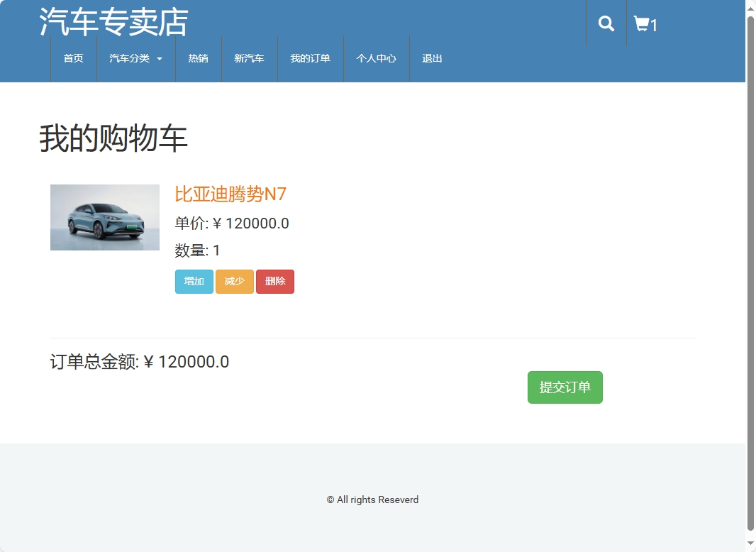Select the 新汽车 new cars menu

coord(249,59)
